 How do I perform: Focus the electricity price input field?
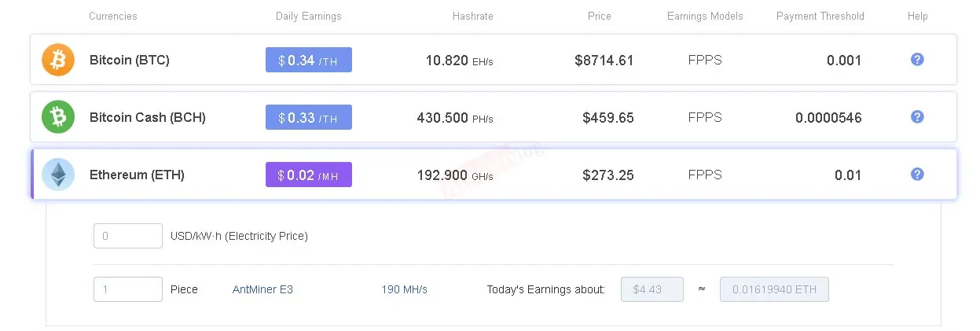point(128,236)
